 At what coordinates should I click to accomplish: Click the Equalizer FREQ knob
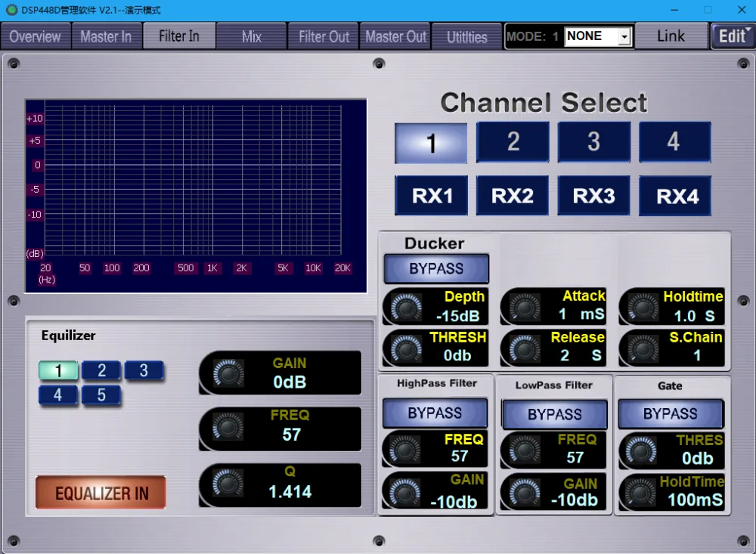(228, 427)
